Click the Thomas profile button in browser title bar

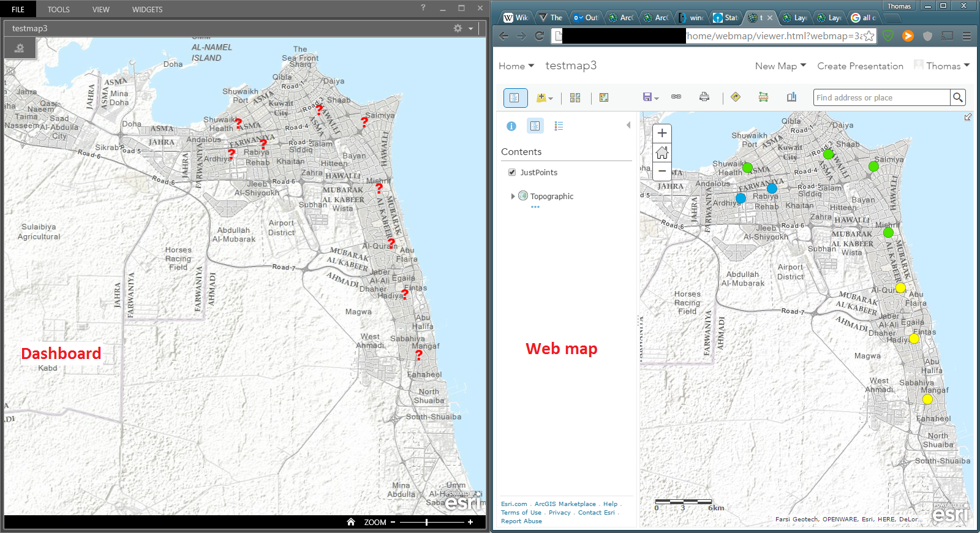(899, 6)
